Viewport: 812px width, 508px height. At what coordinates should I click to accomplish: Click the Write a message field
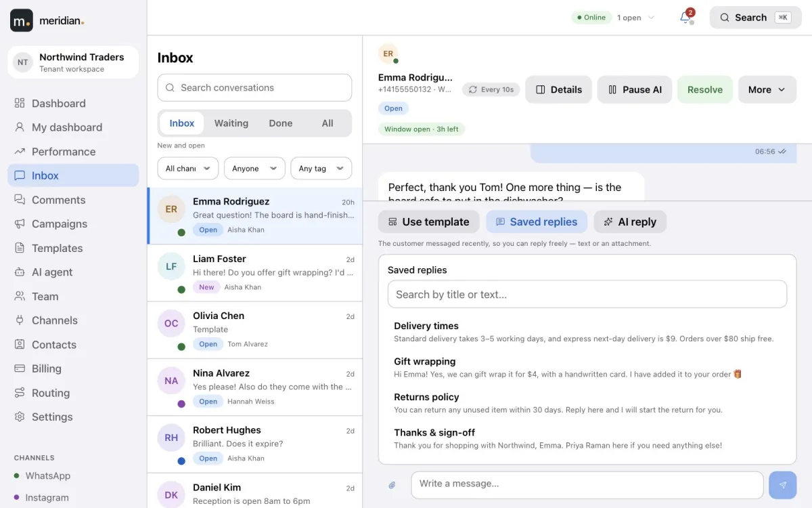587,485
